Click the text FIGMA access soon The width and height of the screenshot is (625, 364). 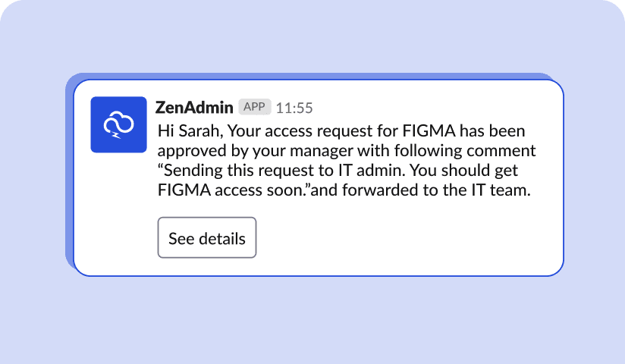[231, 190]
